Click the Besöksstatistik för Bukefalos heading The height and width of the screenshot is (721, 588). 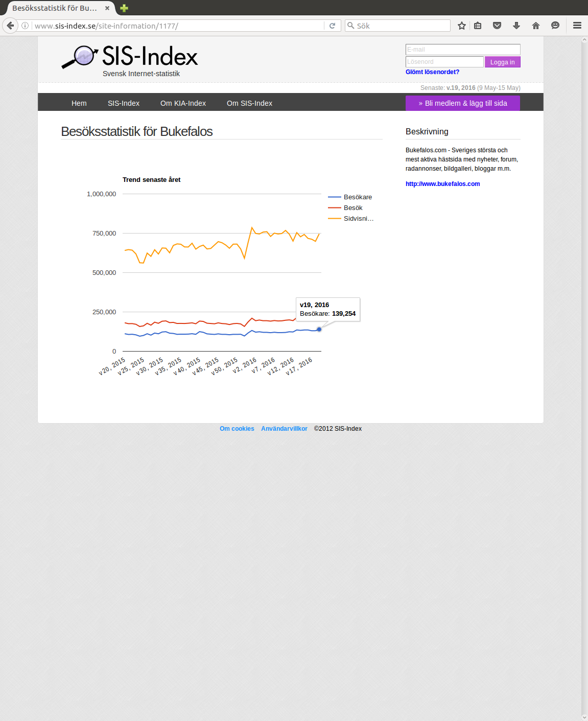[137, 131]
